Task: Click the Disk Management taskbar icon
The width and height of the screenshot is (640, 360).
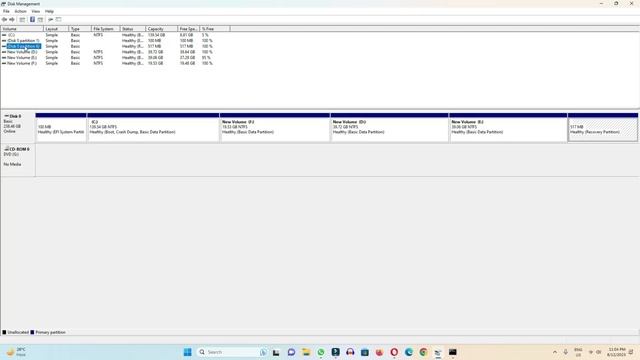Action: [438, 352]
